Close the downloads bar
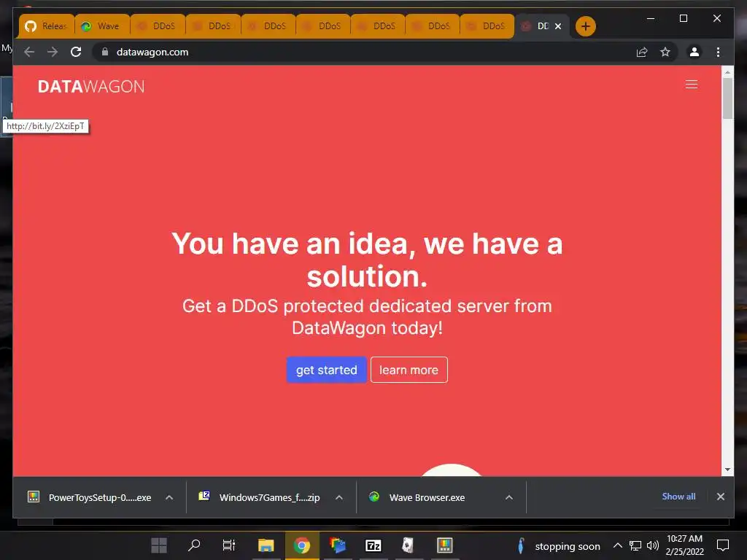 pos(720,497)
